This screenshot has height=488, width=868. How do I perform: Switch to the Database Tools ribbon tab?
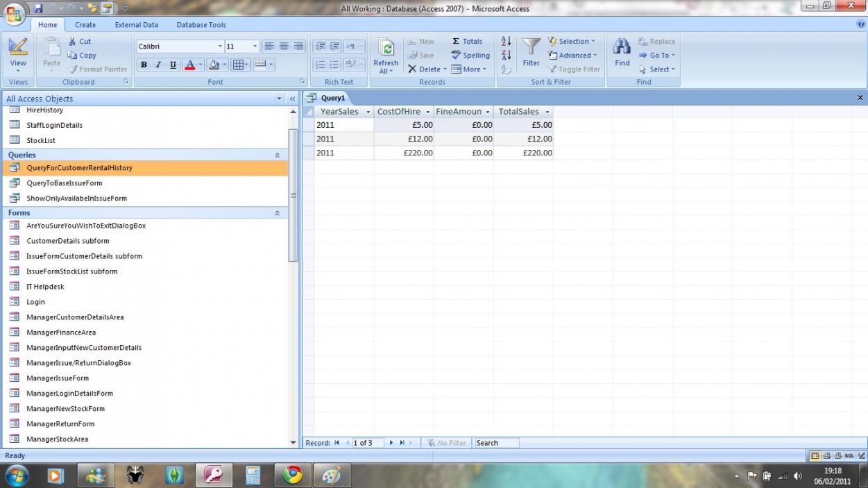click(x=201, y=25)
